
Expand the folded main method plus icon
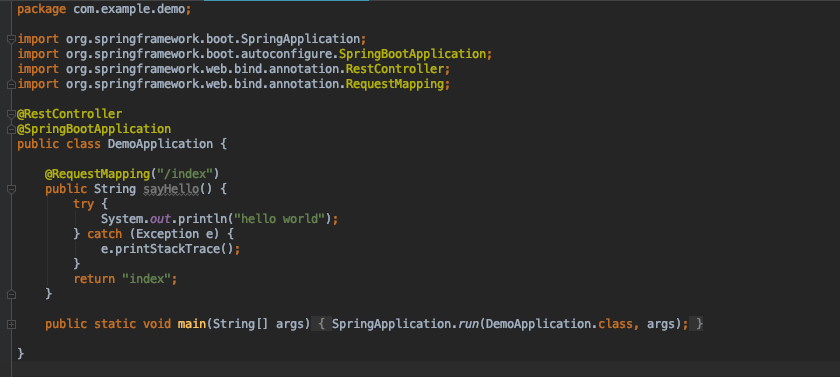[x=11, y=324]
